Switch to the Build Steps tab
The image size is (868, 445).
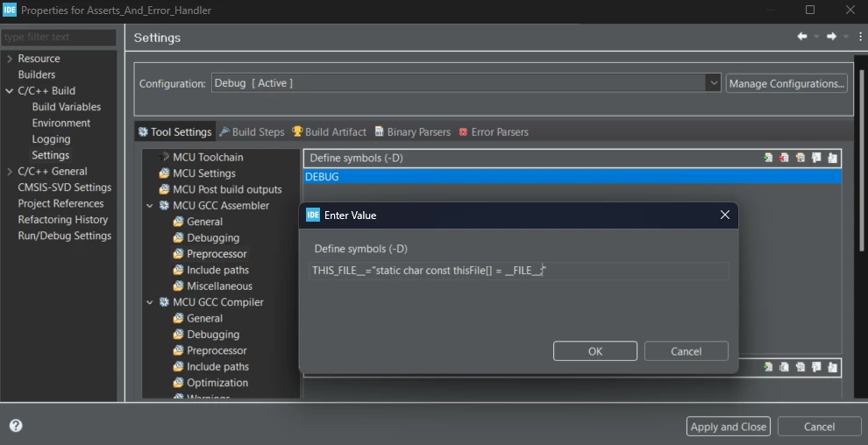coord(252,131)
